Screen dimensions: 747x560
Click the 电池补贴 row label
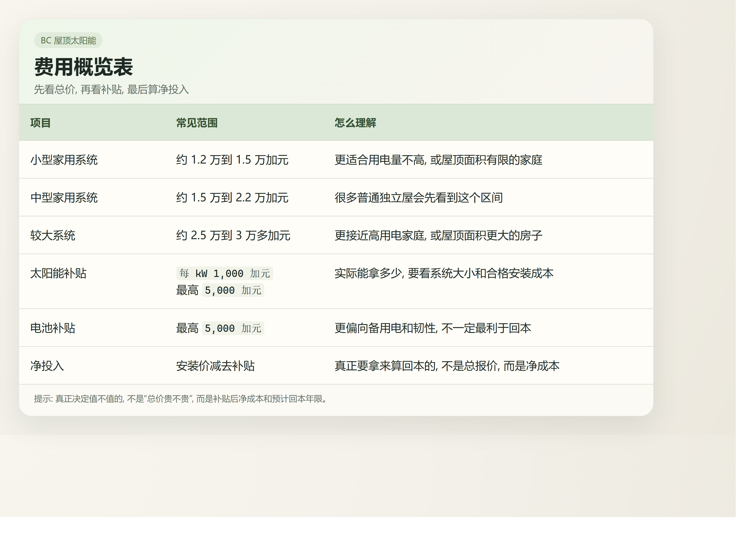tap(53, 328)
